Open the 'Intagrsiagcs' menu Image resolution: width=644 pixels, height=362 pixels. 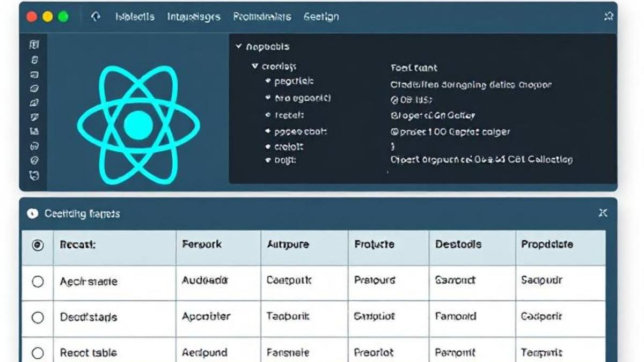(x=194, y=17)
